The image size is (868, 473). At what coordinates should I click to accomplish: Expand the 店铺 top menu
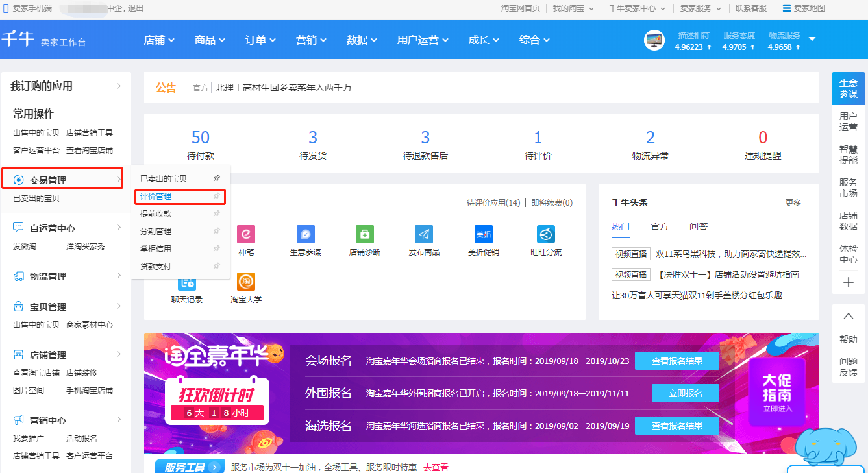pyautogui.click(x=160, y=40)
